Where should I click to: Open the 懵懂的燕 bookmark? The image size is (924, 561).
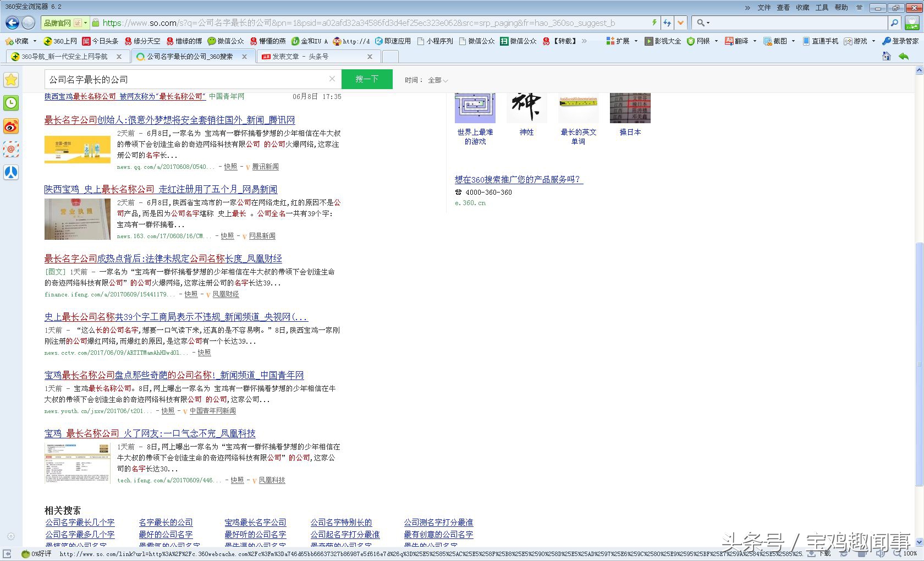(268, 41)
